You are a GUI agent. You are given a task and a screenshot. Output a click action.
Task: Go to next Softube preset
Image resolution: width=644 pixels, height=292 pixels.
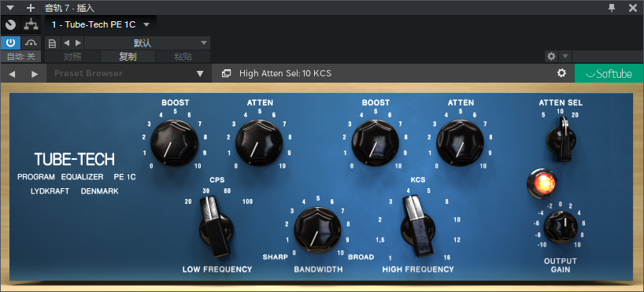[x=35, y=74]
